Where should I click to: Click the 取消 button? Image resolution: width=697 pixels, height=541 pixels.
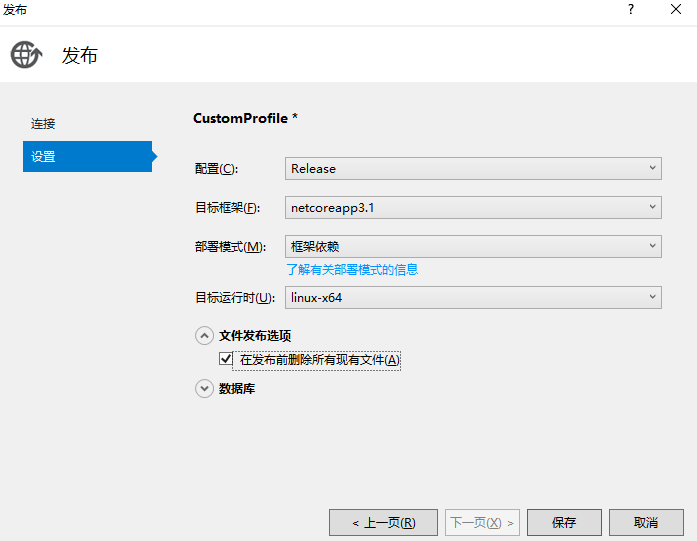(646, 522)
